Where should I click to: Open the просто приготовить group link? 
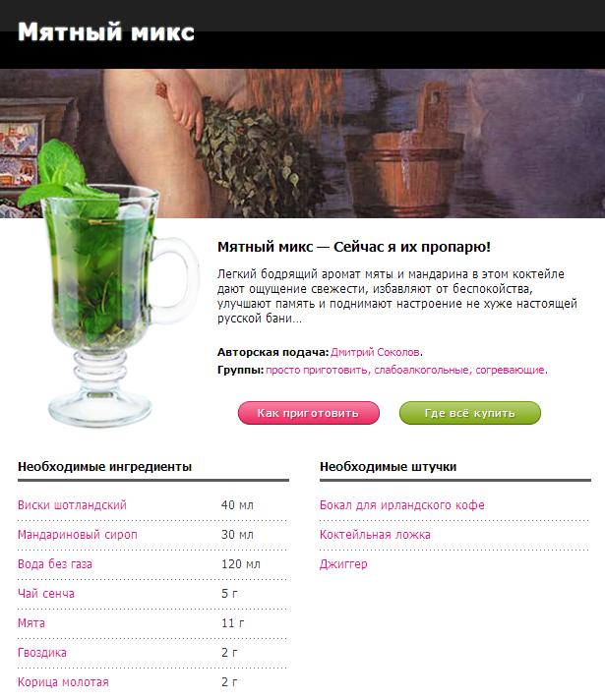[317, 370]
